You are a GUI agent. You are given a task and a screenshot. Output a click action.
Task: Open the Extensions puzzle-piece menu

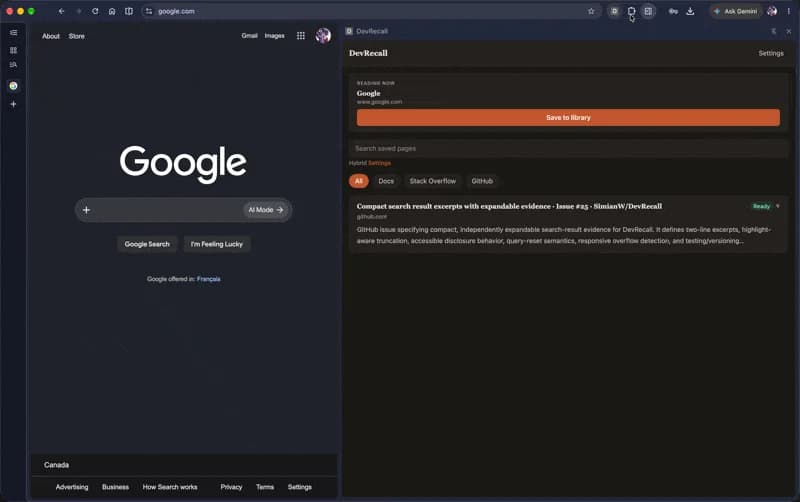point(631,11)
